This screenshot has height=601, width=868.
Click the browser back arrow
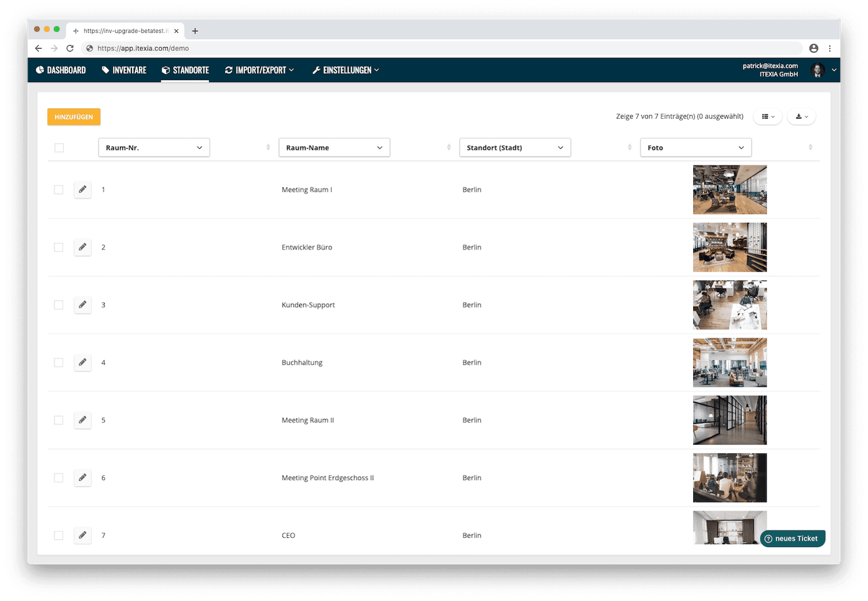[x=39, y=49]
